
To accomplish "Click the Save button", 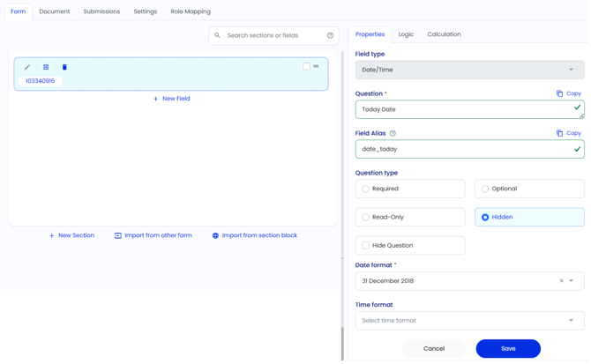I will (508, 348).
